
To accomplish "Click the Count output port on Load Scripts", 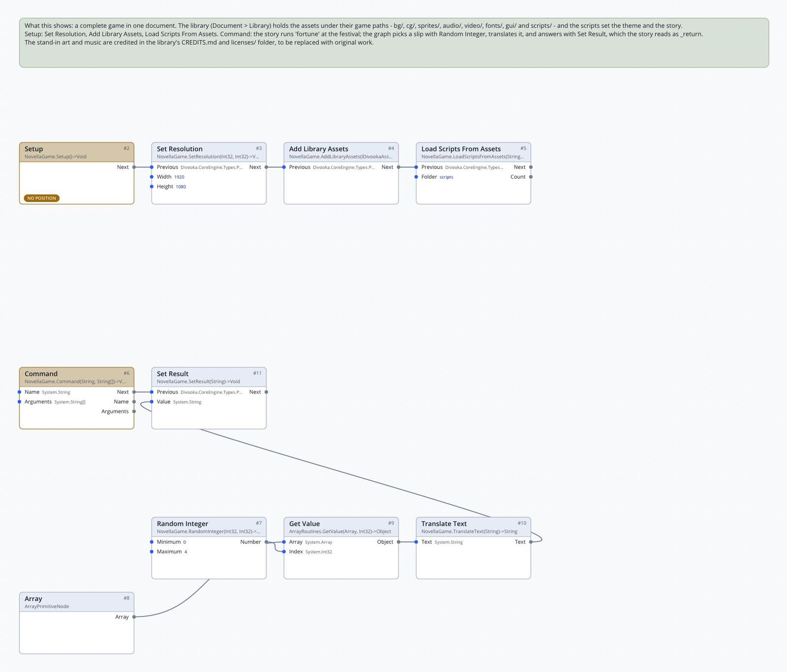I will [x=531, y=177].
